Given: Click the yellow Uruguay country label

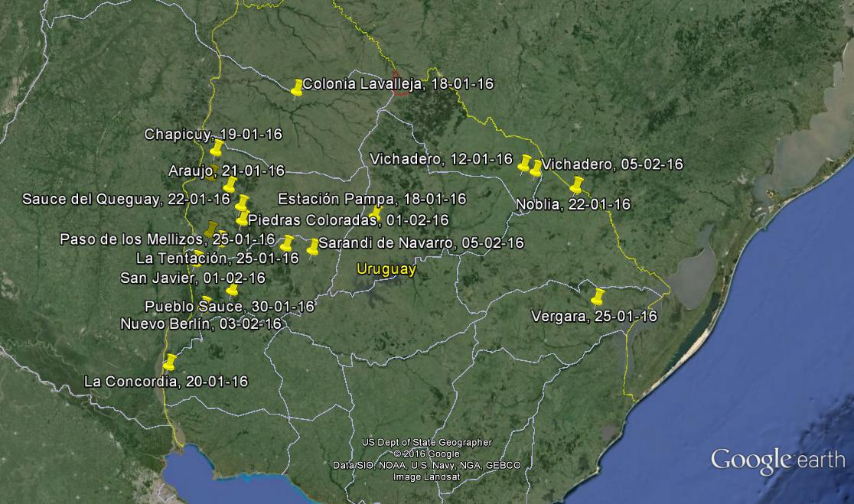Looking at the screenshot, I should [x=386, y=269].
